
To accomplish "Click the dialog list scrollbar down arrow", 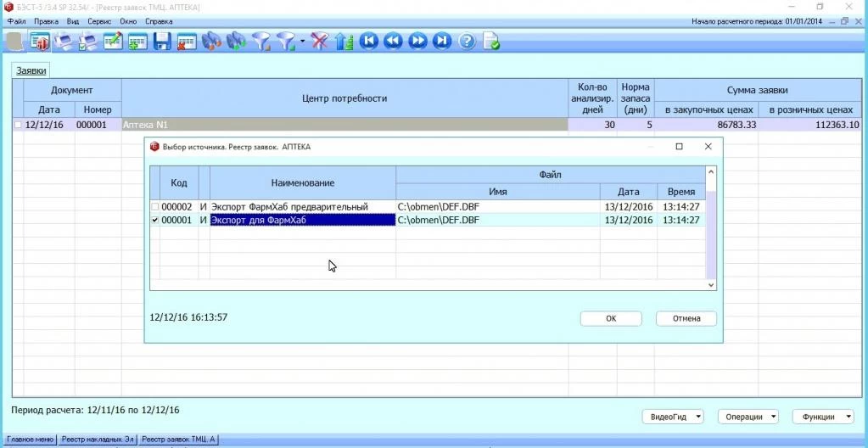I will click(x=712, y=286).
